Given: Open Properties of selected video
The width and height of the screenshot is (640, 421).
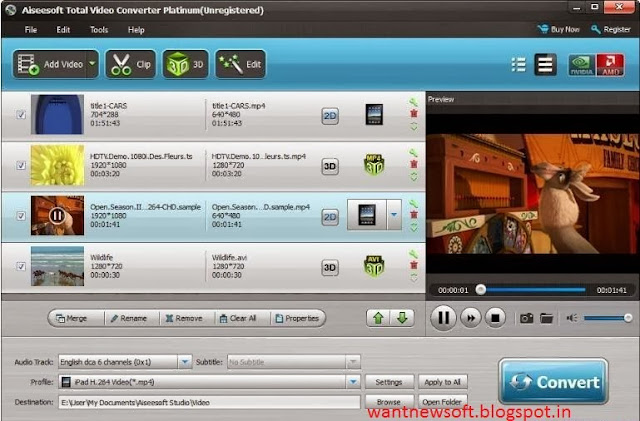Looking at the screenshot, I should [298, 318].
